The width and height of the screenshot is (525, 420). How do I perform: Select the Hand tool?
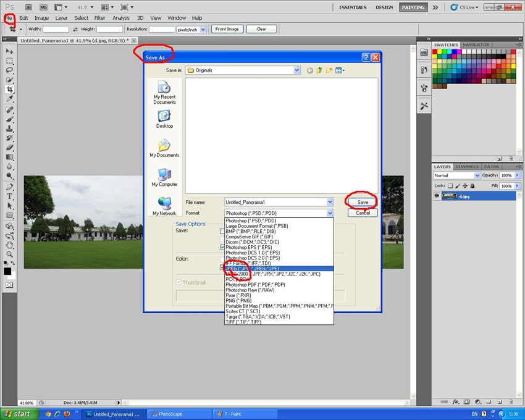coord(9,245)
